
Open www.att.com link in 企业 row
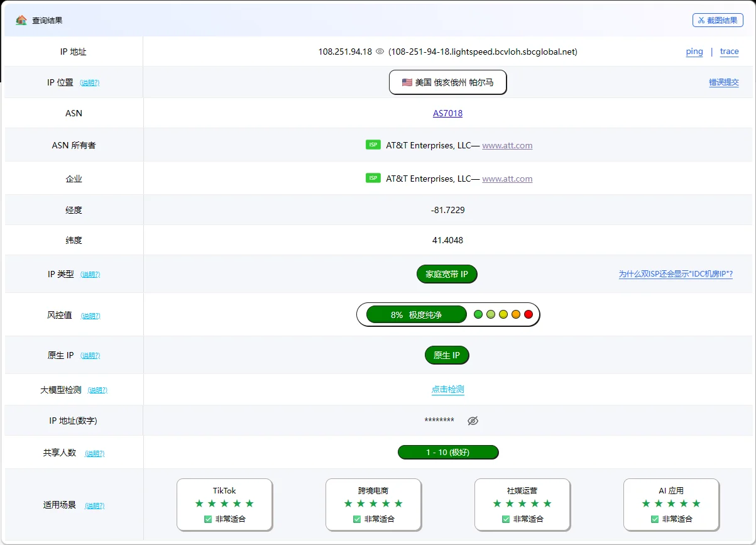click(x=507, y=179)
